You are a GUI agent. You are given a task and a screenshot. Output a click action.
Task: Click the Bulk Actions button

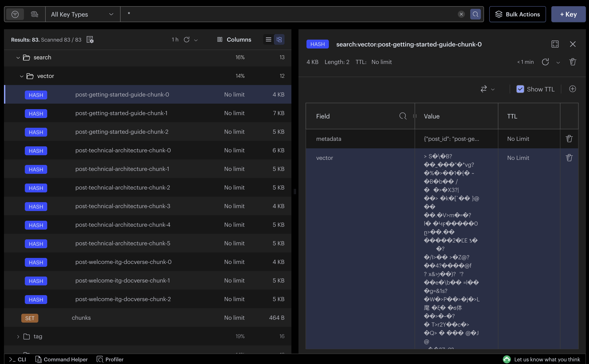coord(517,14)
